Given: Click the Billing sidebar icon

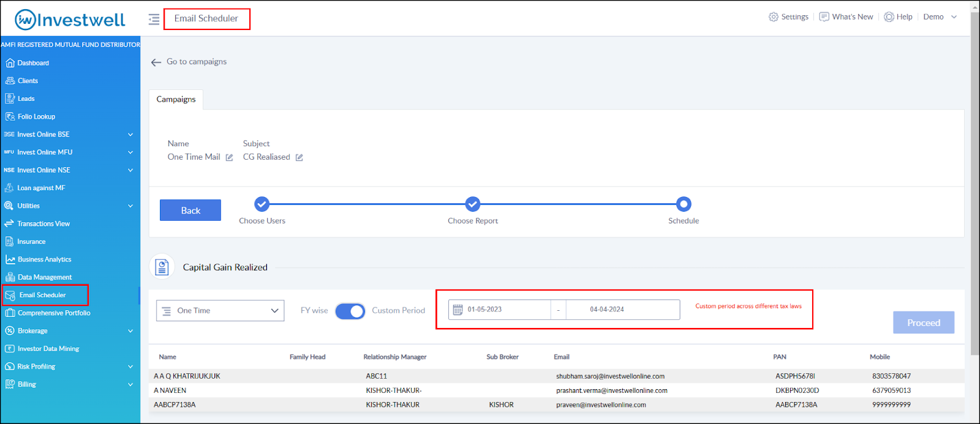Looking at the screenshot, I should [x=10, y=384].
